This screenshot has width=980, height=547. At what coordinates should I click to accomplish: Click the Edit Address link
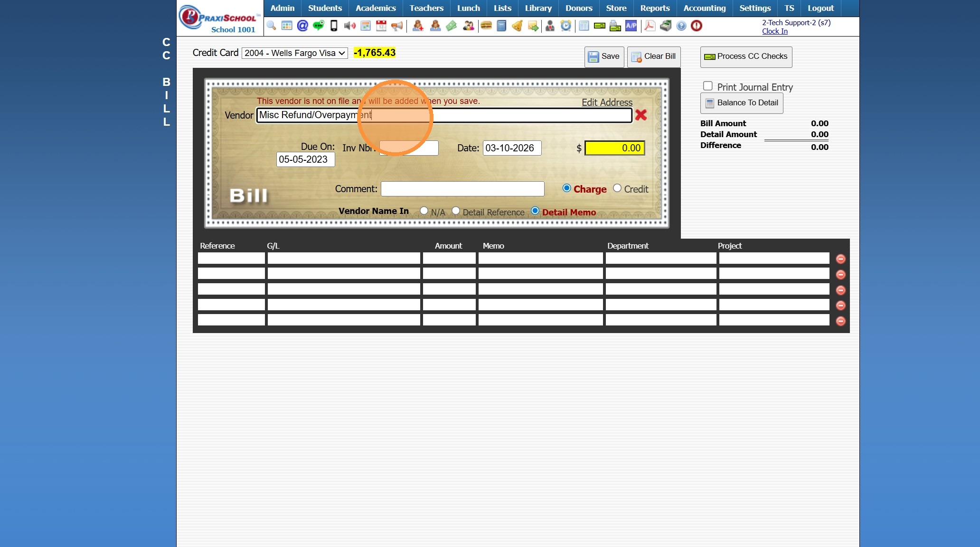(x=607, y=102)
